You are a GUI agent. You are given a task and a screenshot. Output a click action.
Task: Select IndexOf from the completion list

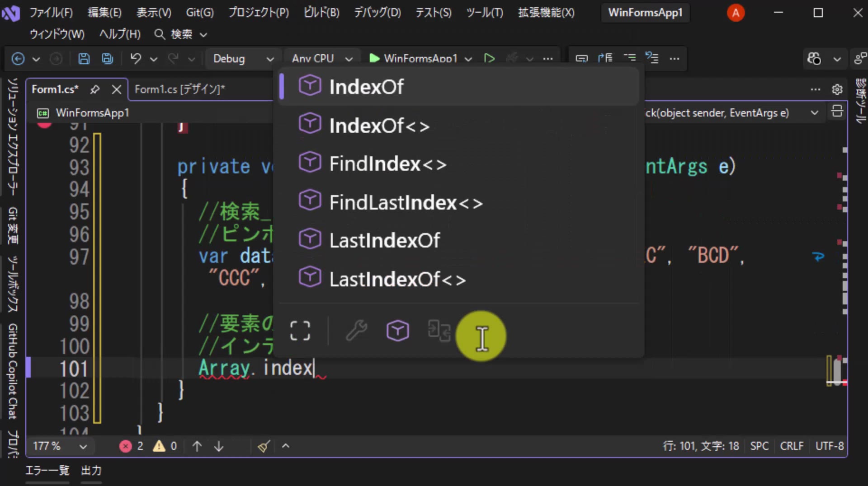click(458, 86)
